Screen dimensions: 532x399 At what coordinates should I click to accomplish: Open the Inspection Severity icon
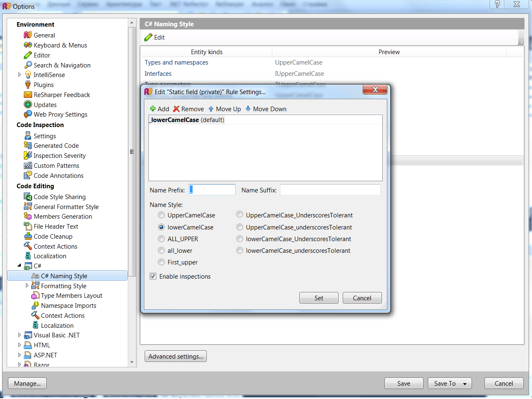(28, 155)
